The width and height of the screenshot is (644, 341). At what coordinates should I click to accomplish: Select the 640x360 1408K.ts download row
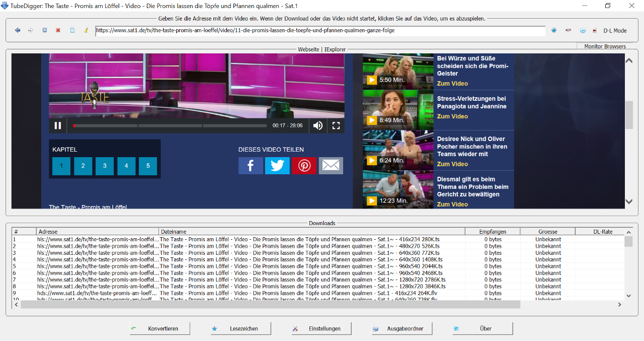tap(318, 259)
